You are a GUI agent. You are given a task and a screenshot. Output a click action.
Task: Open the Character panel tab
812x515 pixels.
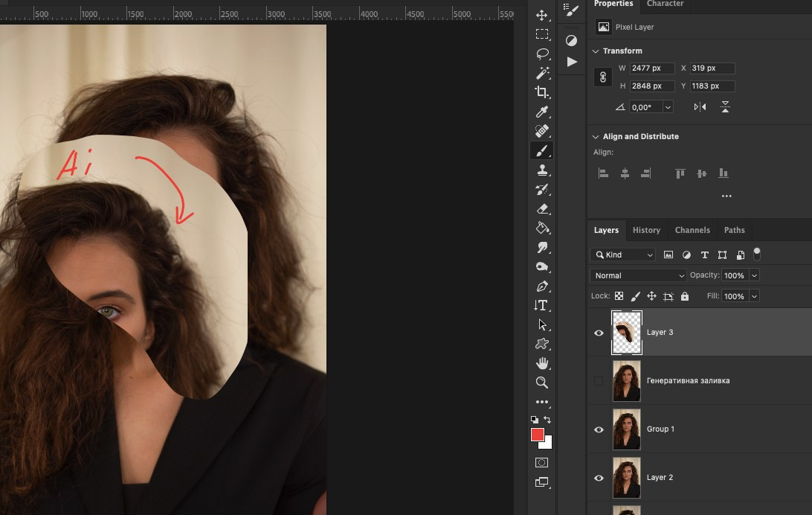click(x=665, y=4)
